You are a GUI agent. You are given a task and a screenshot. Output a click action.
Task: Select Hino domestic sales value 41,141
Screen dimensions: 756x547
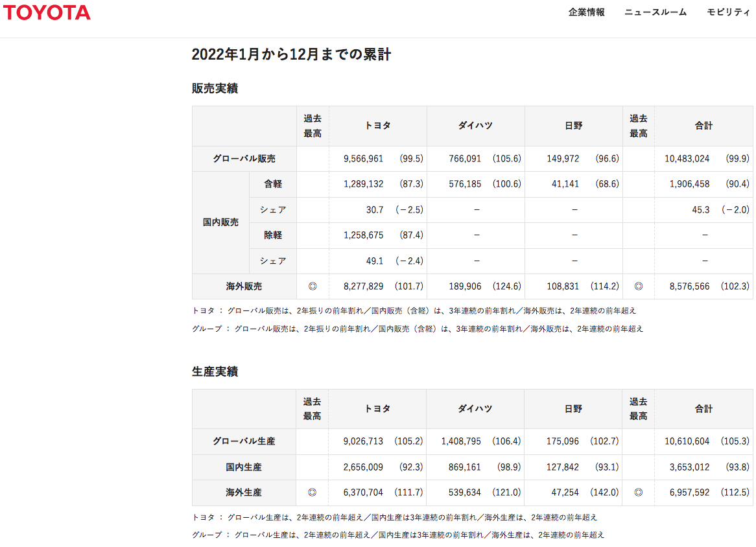point(565,184)
